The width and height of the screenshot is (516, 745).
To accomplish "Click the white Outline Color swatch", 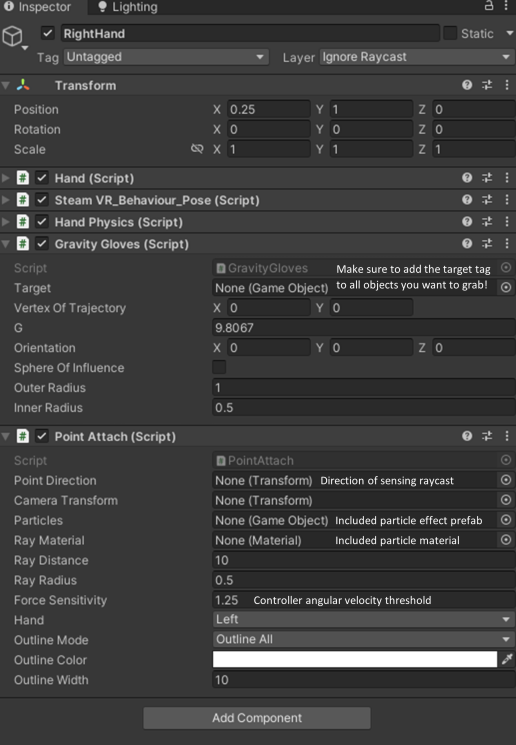I will pos(354,659).
